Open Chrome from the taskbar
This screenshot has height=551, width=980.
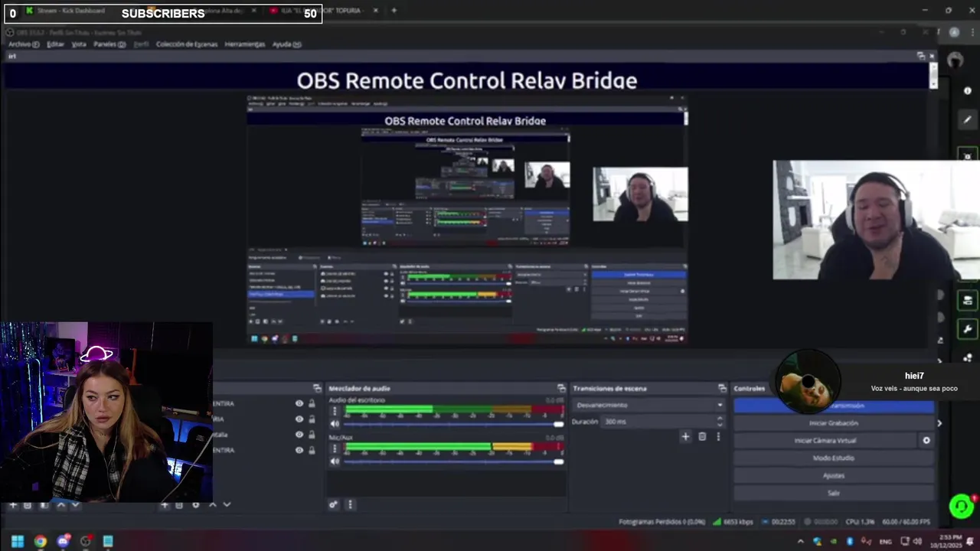40,541
